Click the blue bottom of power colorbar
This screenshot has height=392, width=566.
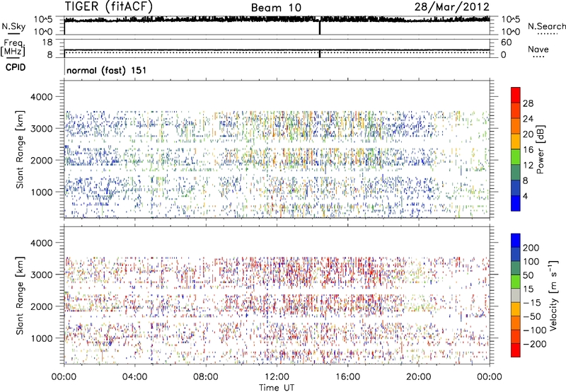[516, 203]
